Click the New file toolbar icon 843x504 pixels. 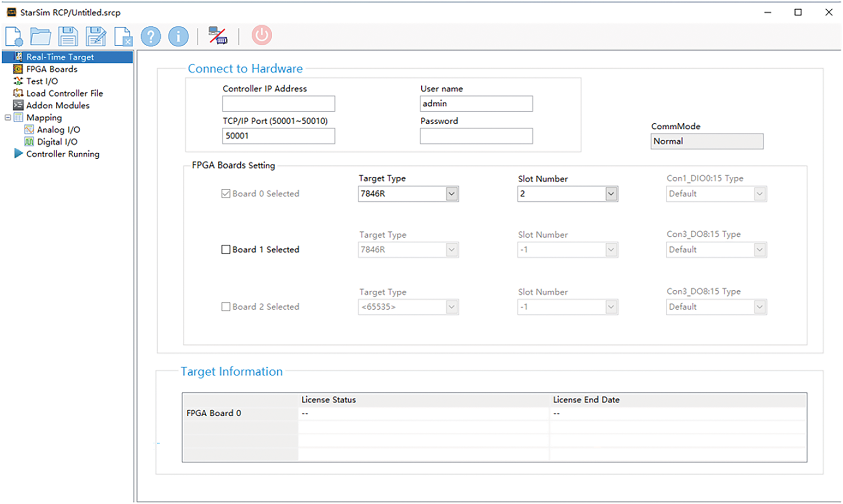[x=14, y=36]
